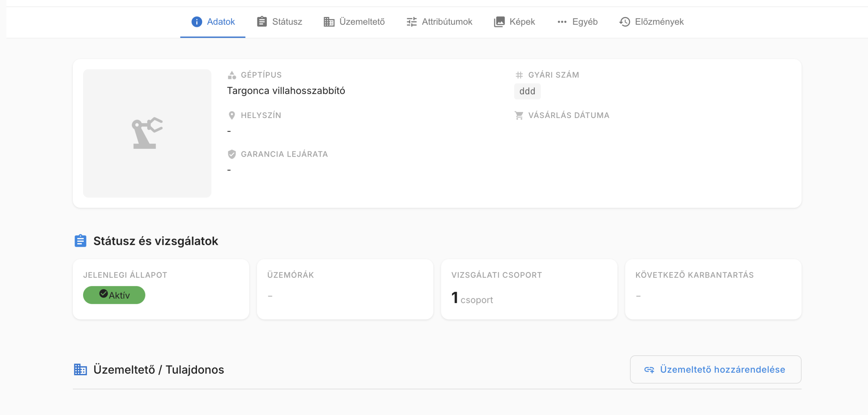The width and height of the screenshot is (868, 415).
Task: Open the Attribútumok tab
Action: pos(447,22)
